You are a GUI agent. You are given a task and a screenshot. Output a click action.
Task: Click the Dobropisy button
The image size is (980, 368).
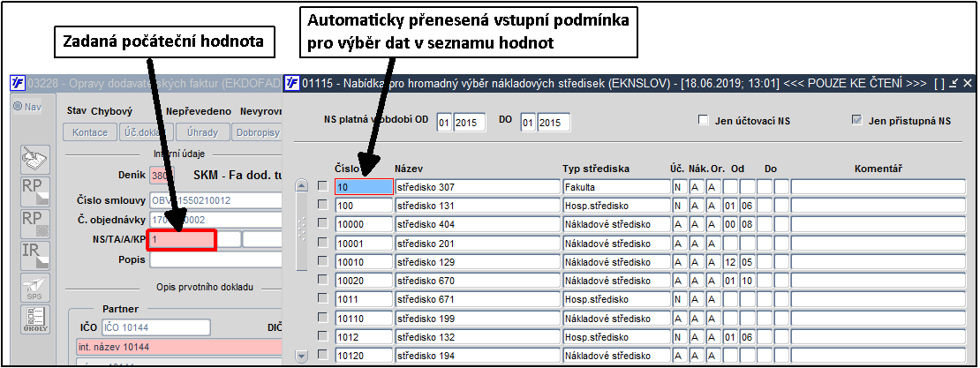pos(257,132)
